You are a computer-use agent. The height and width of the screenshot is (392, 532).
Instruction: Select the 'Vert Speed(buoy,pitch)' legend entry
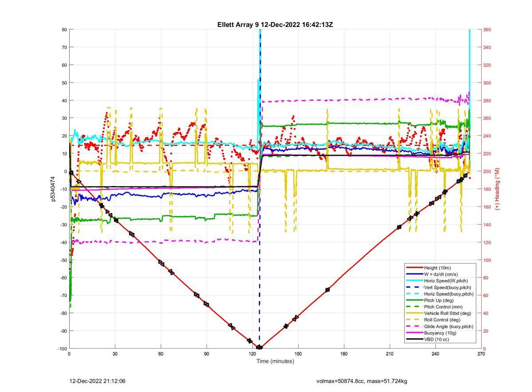coord(448,287)
